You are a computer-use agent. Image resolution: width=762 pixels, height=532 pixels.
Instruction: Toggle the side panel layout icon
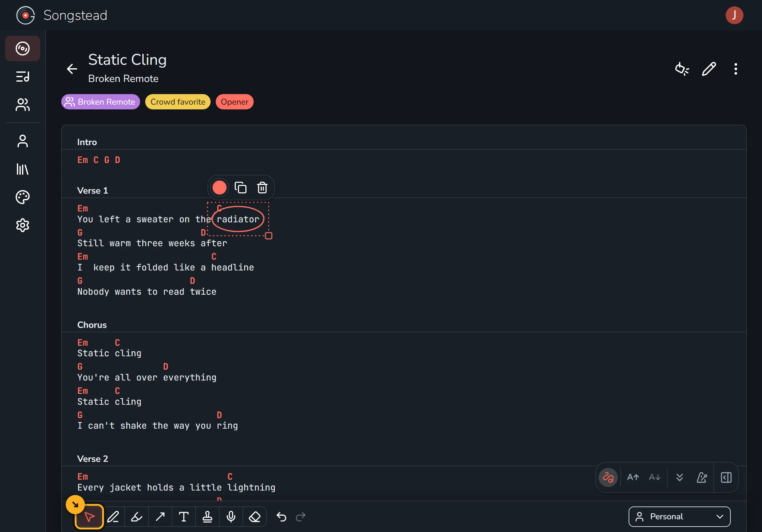pyautogui.click(x=726, y=477)
